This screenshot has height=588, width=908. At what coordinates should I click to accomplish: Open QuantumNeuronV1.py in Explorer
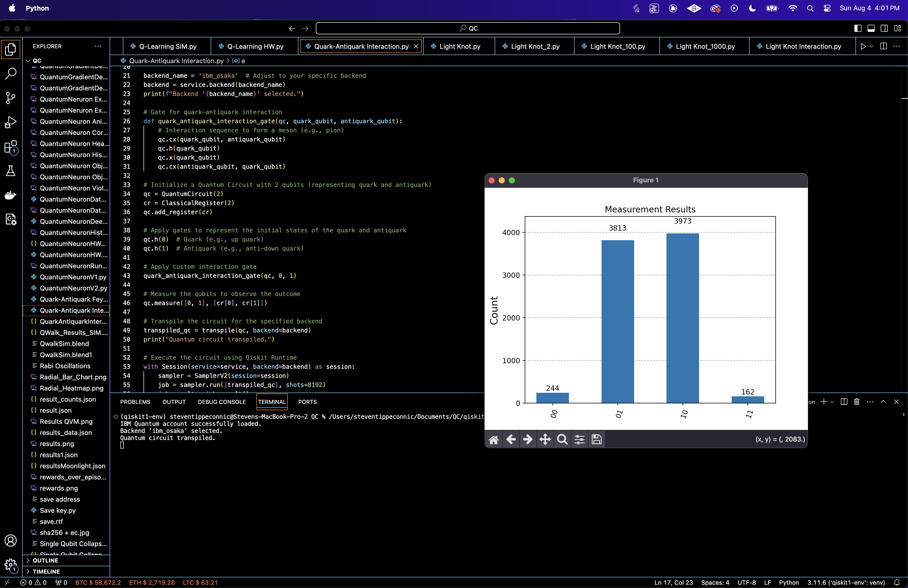point(66,277)
